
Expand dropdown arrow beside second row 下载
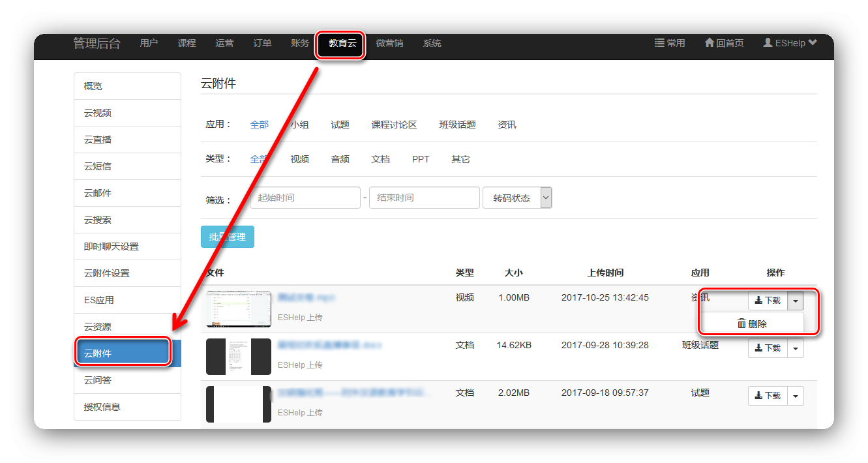[796, 348]
